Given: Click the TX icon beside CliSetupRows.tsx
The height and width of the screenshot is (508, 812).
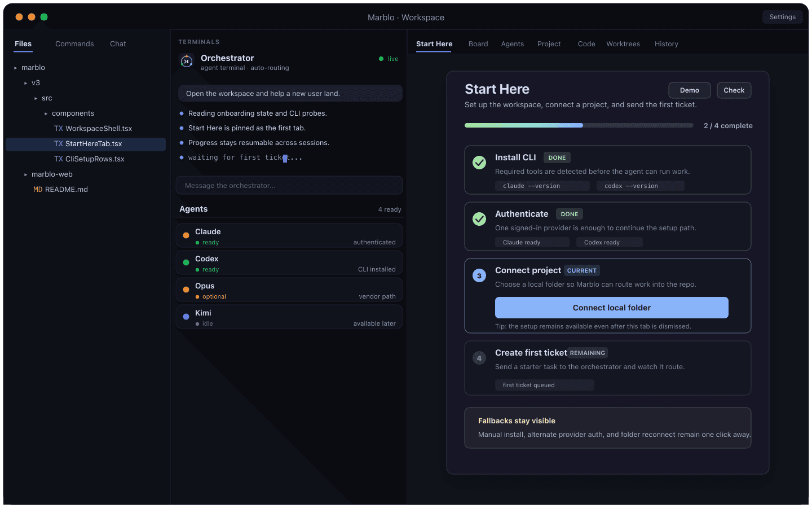Looking at the screenshot, I should [x=59, y=159].
